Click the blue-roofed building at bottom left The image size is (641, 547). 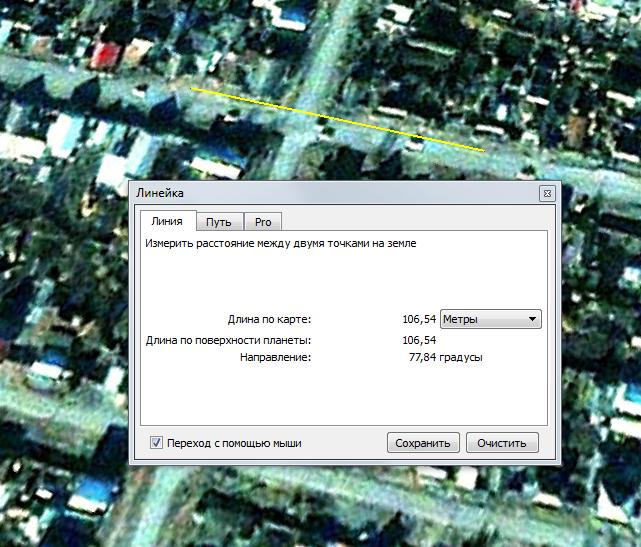(93, 490)
